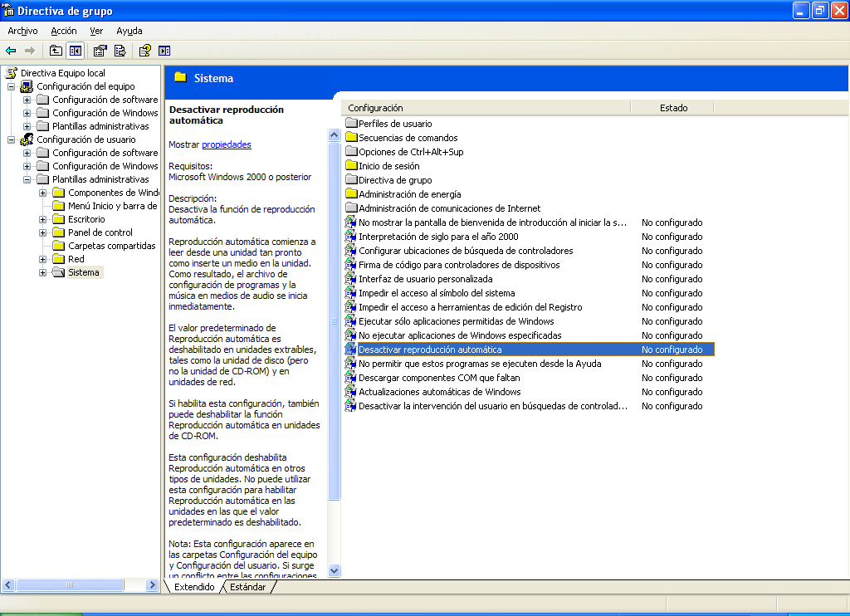850x616 pixels.
Task: Click the Configuración del equipo computer icon
Action: (27, 86)
